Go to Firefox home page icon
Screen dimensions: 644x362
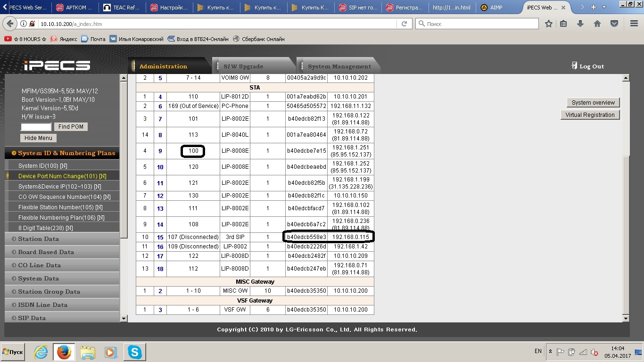tap(597, 24)
